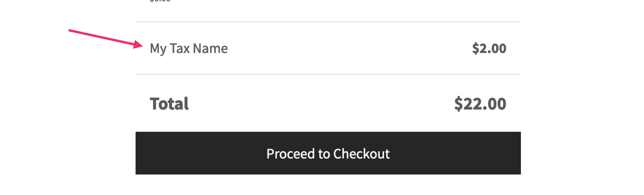Click the $2.00 tax amount
The width and height of the screenshot is (644, 195).
488,48
